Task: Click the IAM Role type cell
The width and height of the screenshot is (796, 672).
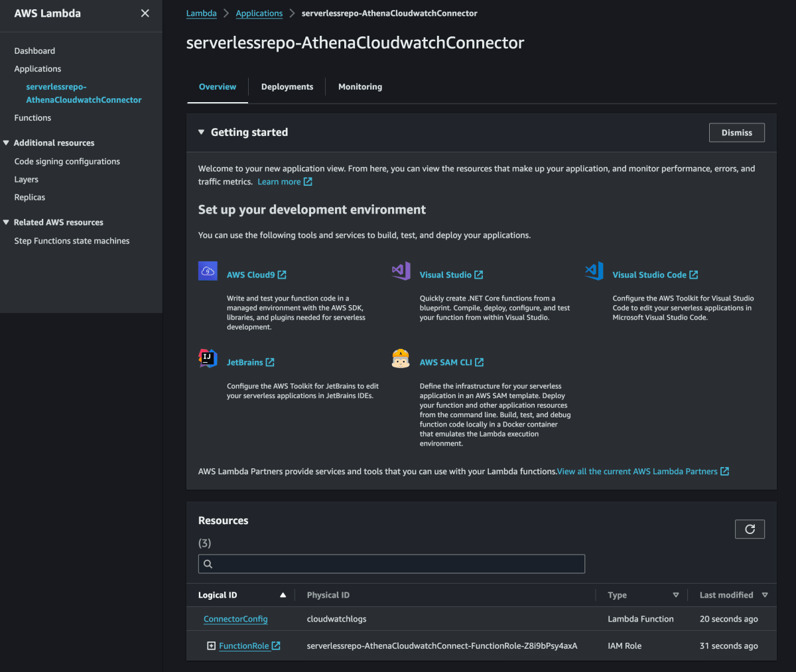Action: coord(625,646)
